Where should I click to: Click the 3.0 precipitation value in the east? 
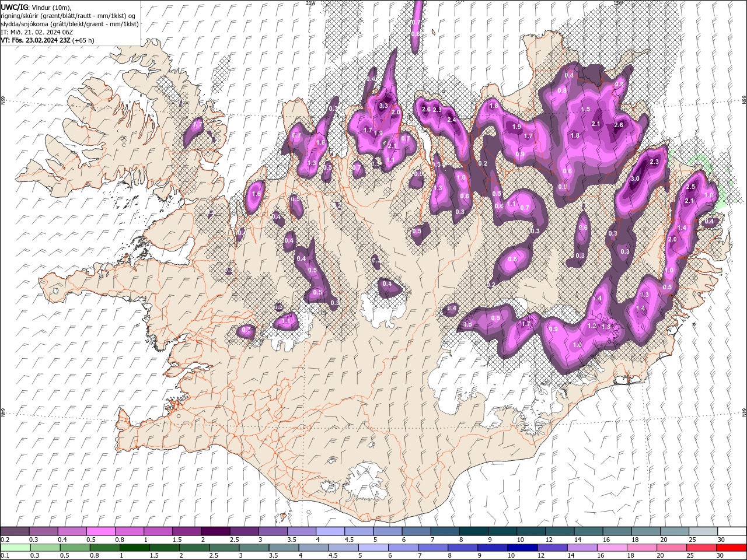(x=636, y=178)
